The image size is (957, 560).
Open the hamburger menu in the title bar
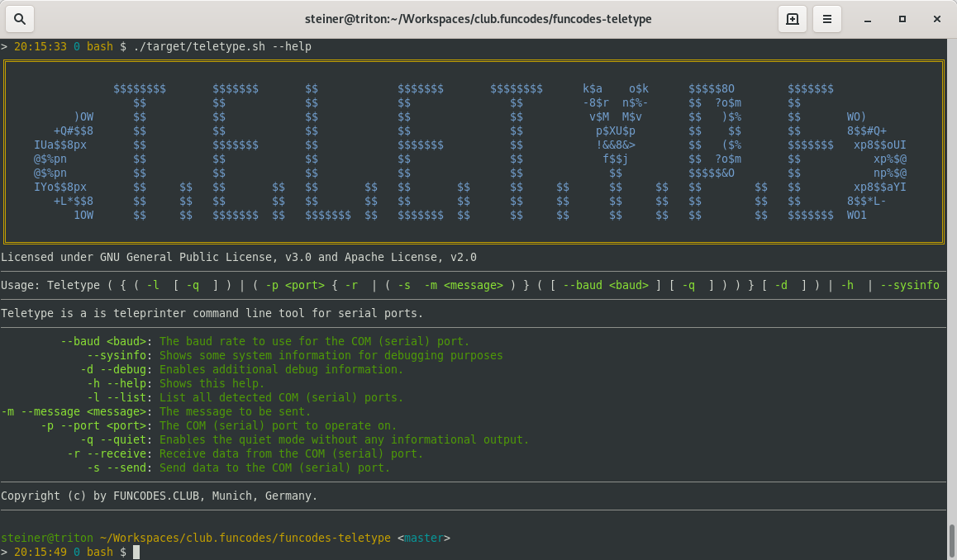click(827, 18)
